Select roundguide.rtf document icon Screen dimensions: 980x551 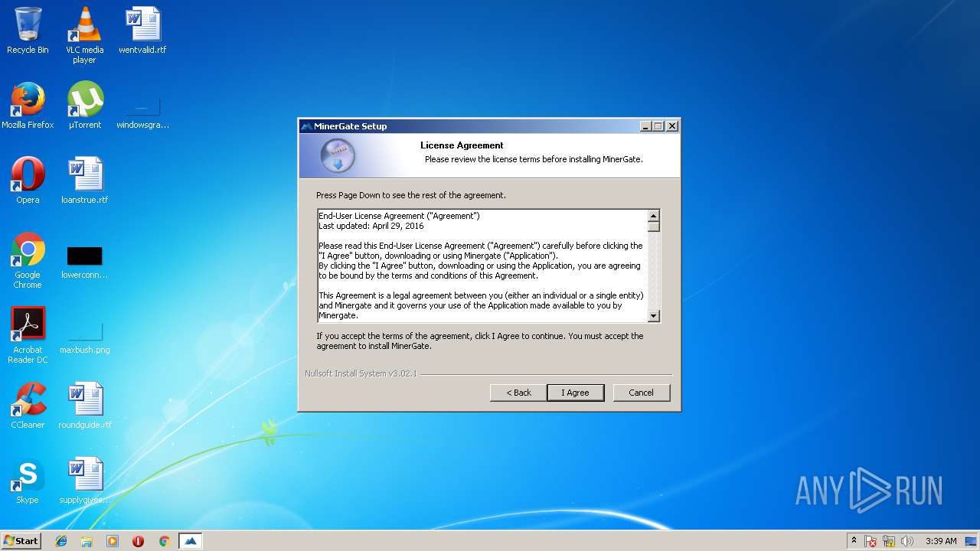(84, 406)
